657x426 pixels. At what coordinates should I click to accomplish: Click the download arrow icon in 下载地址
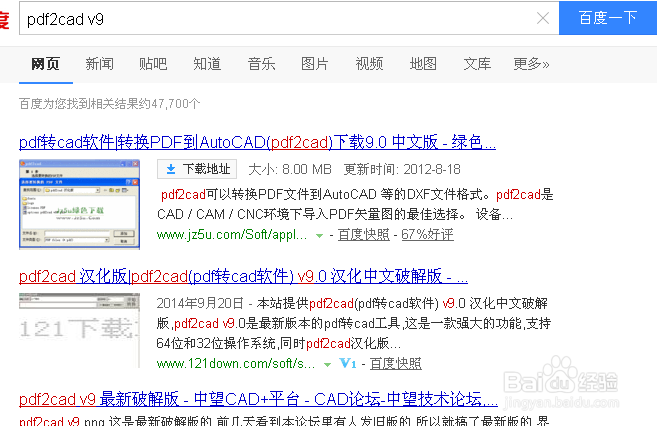click(x=171, y=169)
